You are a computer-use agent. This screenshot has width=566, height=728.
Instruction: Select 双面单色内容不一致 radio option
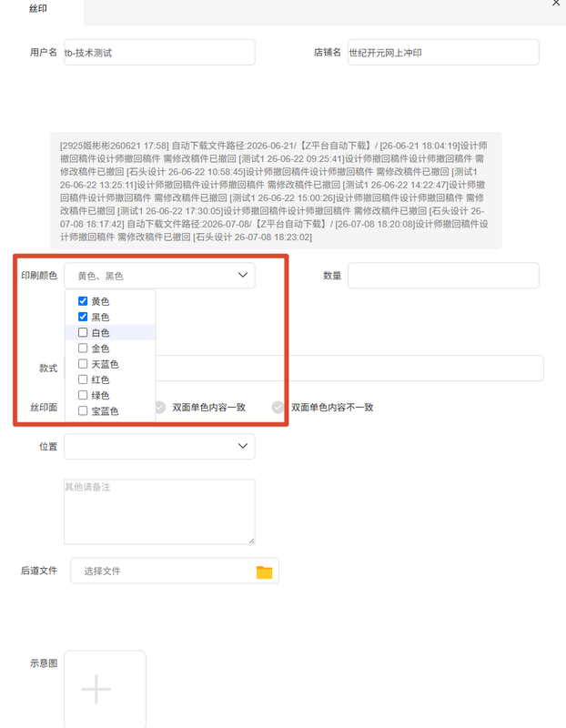tap(278, 407)
